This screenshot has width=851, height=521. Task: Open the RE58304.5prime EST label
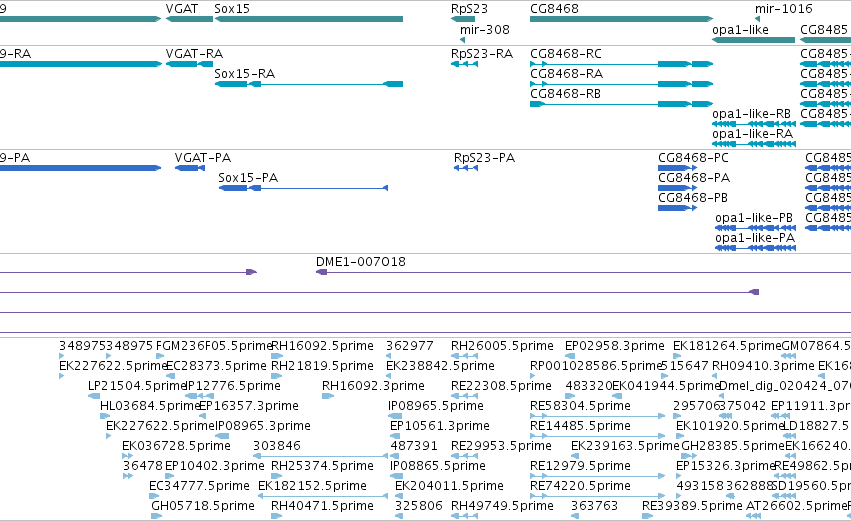[x=580, y=406]
